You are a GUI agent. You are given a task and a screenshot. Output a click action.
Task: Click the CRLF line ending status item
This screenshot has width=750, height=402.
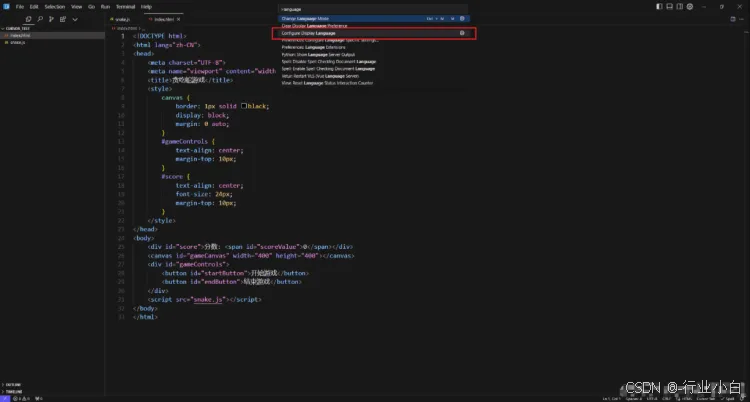point(666,398)
